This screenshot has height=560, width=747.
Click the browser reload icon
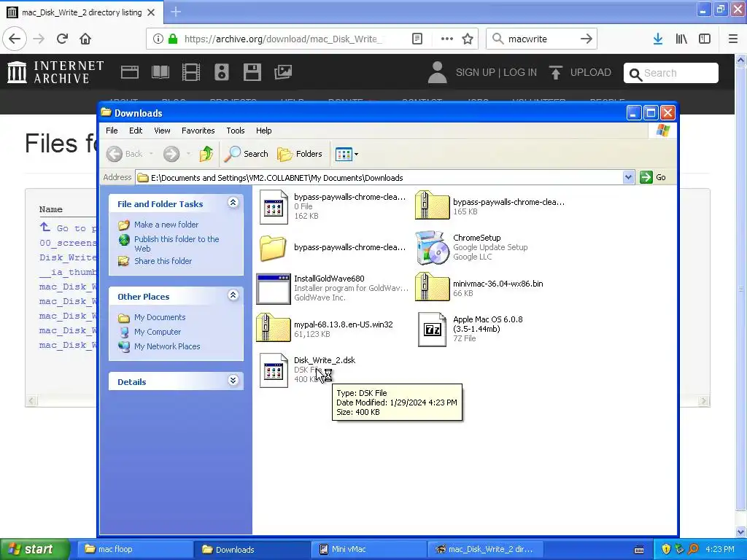pos(62,39)
